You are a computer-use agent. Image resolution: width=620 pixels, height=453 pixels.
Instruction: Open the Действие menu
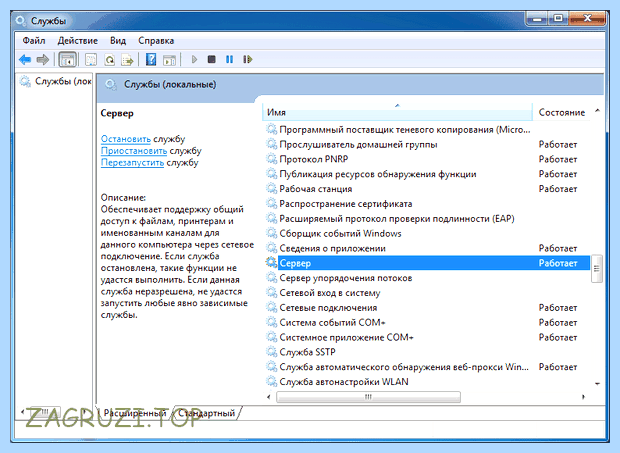(x=78, y=40)
